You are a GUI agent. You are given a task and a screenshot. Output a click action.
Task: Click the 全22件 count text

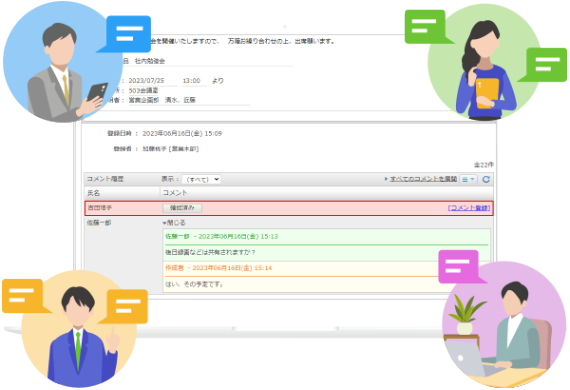[483, 165]
